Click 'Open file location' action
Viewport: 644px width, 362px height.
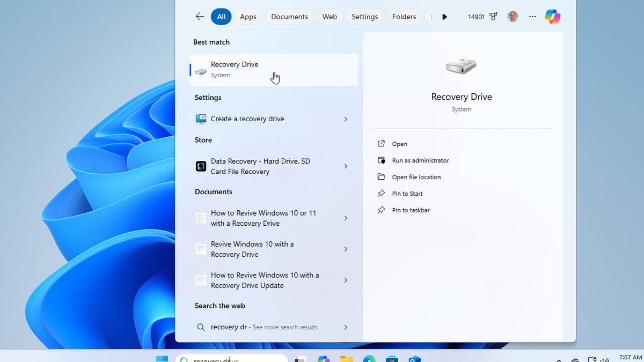point(416,177)
